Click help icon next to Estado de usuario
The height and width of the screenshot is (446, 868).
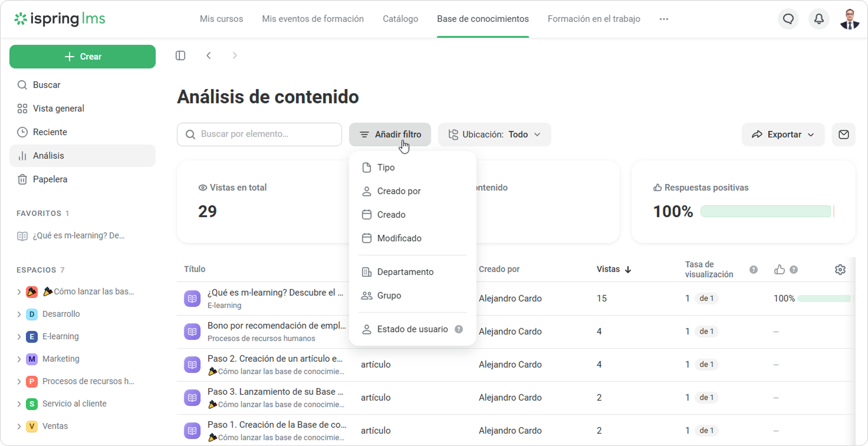click(459, 329)
